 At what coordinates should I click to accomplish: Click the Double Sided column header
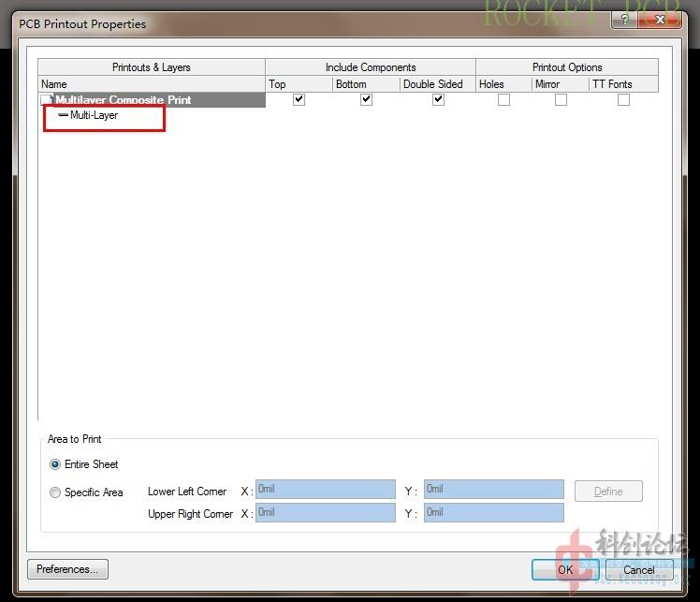tap(438, 84)
